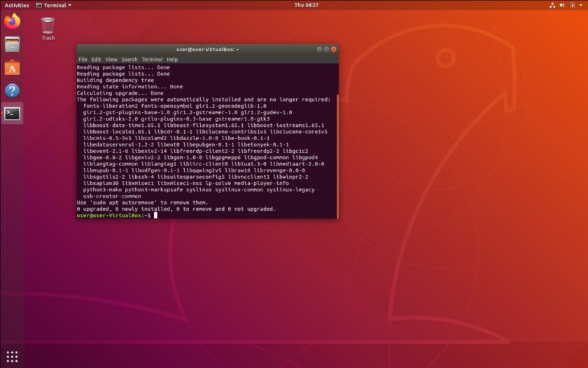Viewport: 588px width, 368px height.
Task: Open the Help icon in dock
Action: click(x=12, y=90)
